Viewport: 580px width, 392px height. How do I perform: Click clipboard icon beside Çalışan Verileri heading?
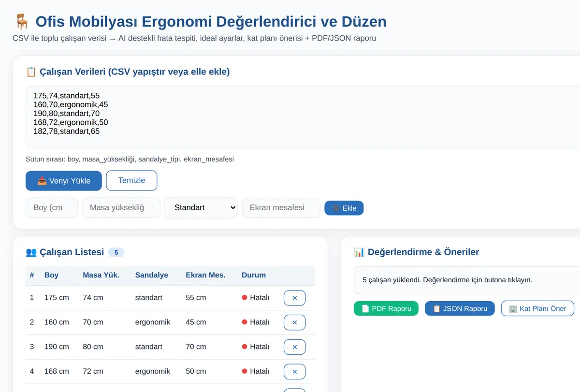[x=31, y=72]
